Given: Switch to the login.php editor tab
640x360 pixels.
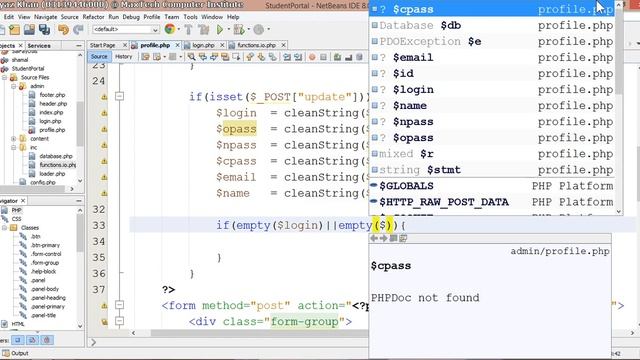Looking at the screenshot, I should (x=203, y=45).
